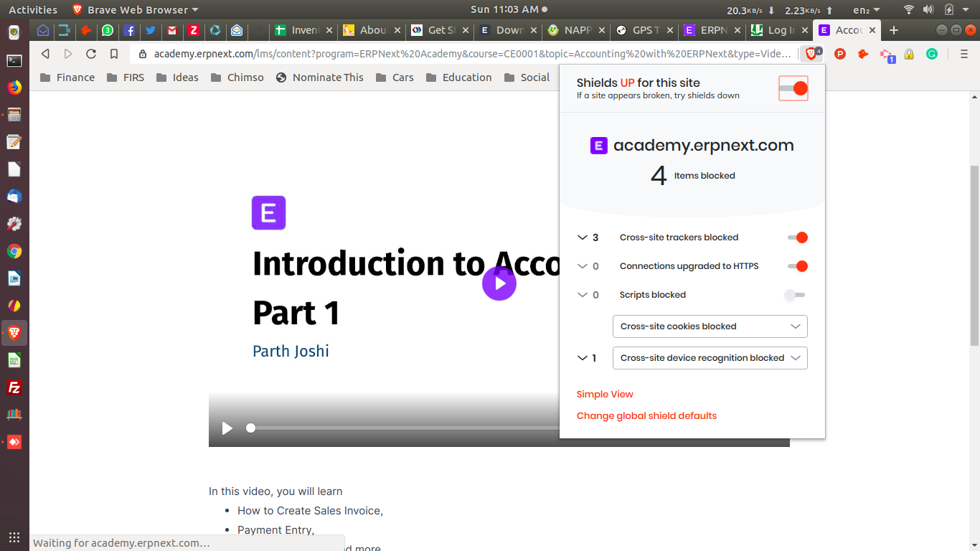Switch to the Twitter pinned tab
This screenshot has height=551, width=980.
click(150, 30)
